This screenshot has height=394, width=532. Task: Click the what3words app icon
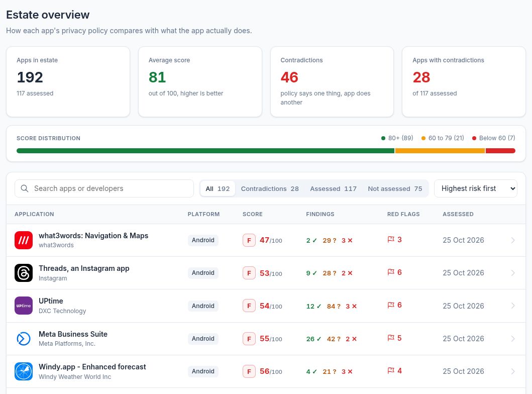24,240
